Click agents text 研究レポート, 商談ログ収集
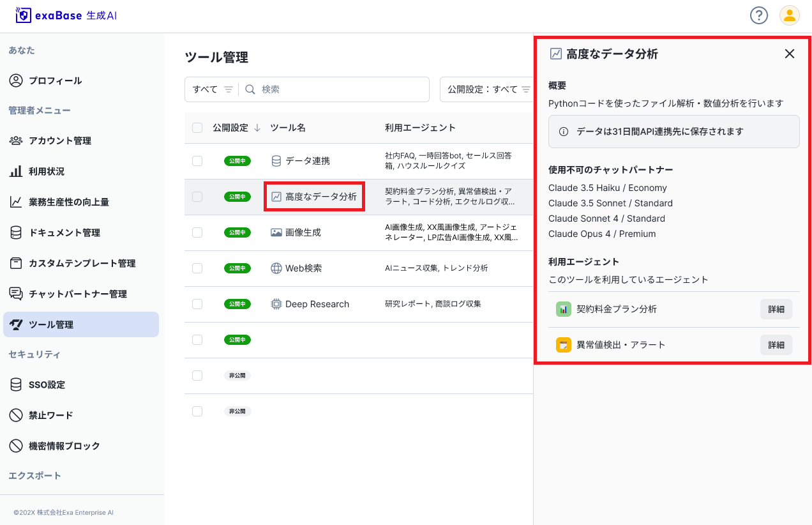812x525 pixels. [433, 304]
